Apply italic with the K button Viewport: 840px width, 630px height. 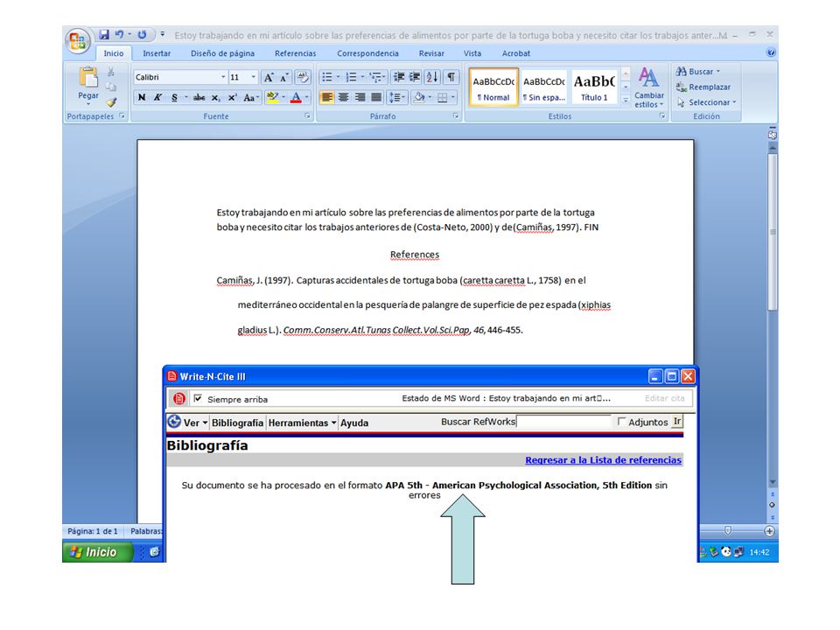[x=157, y=97]
